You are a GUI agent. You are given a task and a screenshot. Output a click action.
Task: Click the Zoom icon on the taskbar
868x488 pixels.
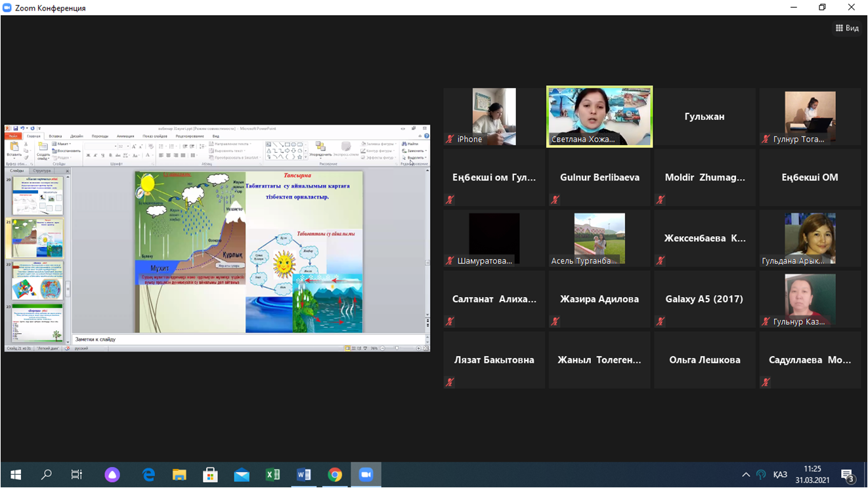tap(366, 475)
